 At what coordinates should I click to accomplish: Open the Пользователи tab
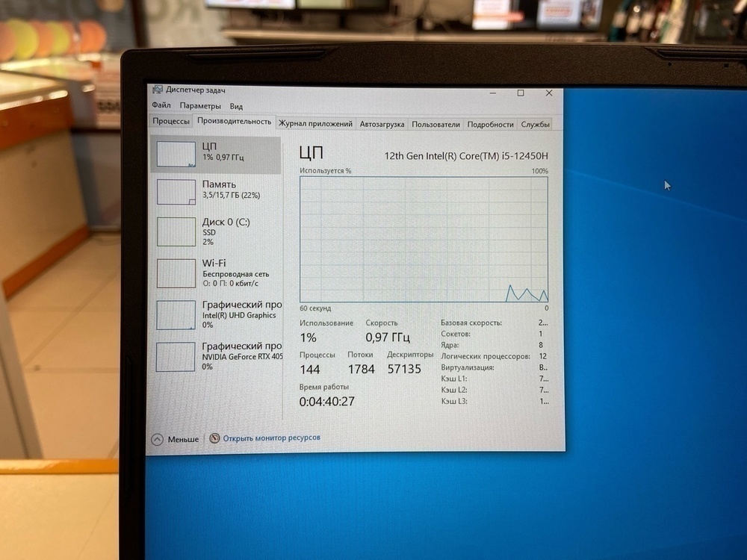[436, 124]
